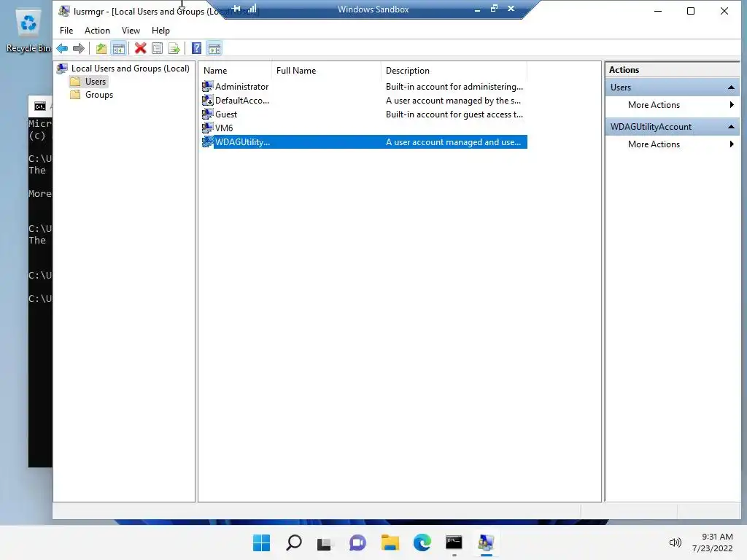Click the Back arrow toolbar icon
The width and height of the screenshot is (747, 560).
[62, 48]
